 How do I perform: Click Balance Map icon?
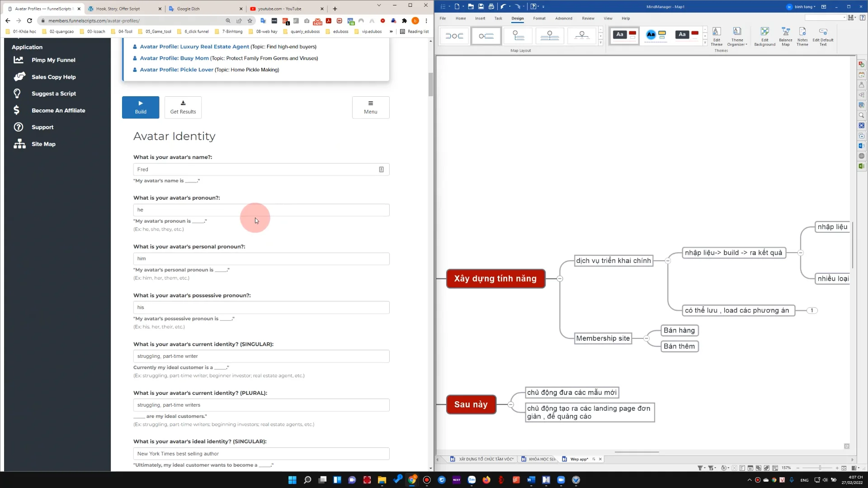point(786,36)
